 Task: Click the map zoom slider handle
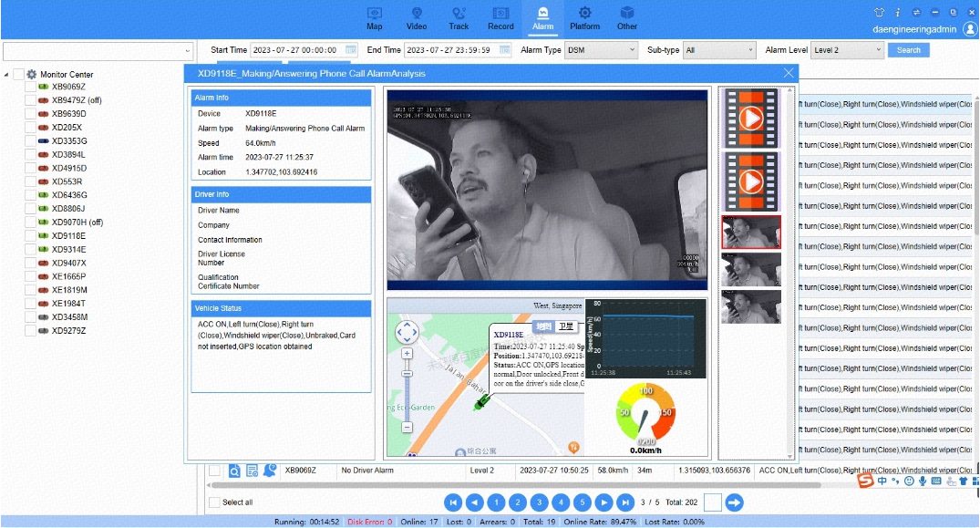point(407,374)
